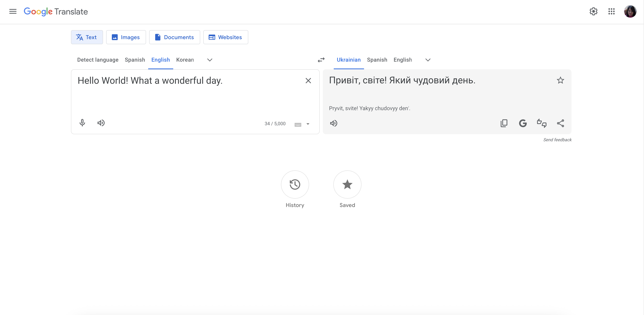
Task: Switch to the Documents translation tab
Action: coord(175,37)
